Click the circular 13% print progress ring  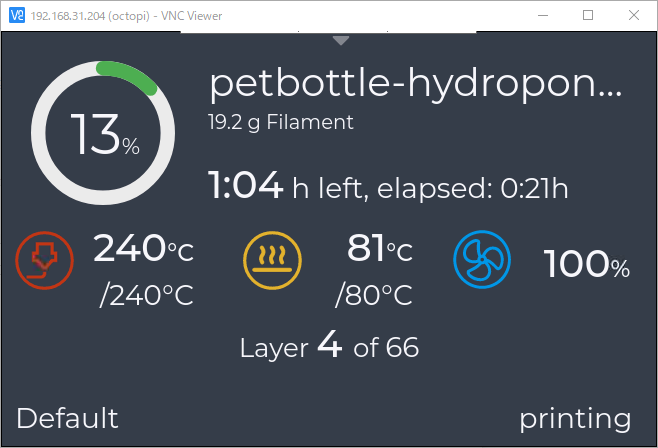coord(103,133)
